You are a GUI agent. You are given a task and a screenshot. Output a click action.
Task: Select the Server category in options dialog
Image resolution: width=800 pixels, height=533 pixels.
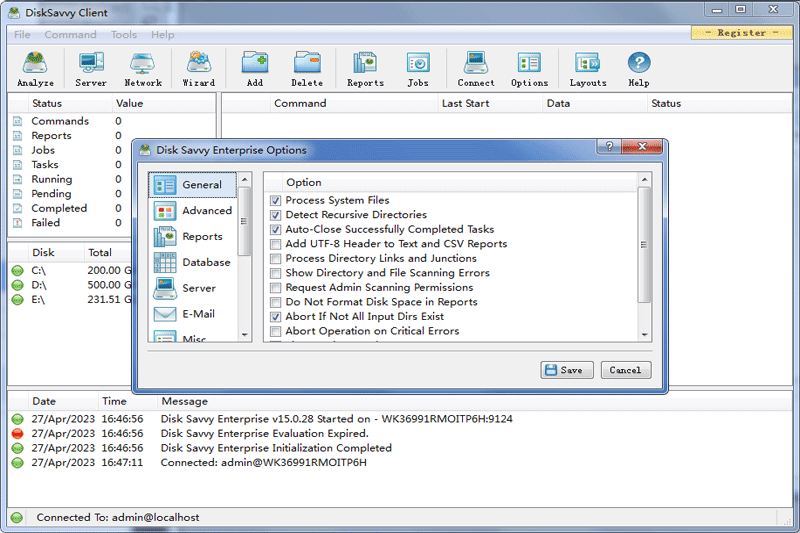[192, 288]
